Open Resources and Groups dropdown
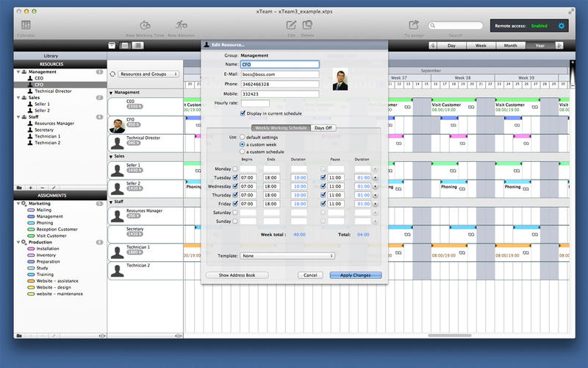This screenshot has width=588, height=368. (x=149, y=74)
